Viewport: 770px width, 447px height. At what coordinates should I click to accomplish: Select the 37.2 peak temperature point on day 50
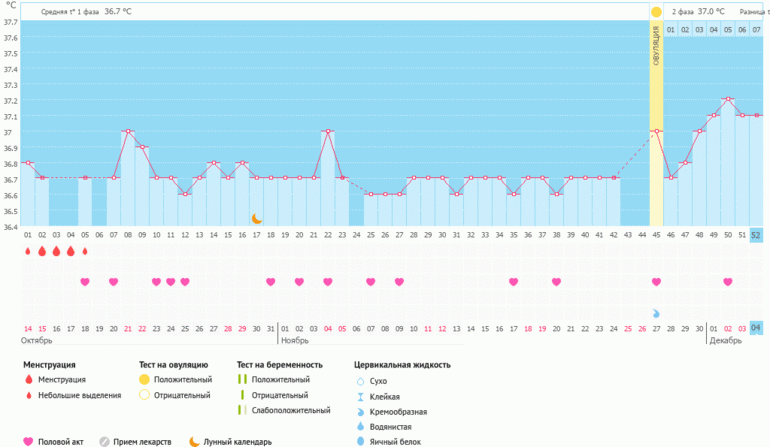(x=728, y=99)
